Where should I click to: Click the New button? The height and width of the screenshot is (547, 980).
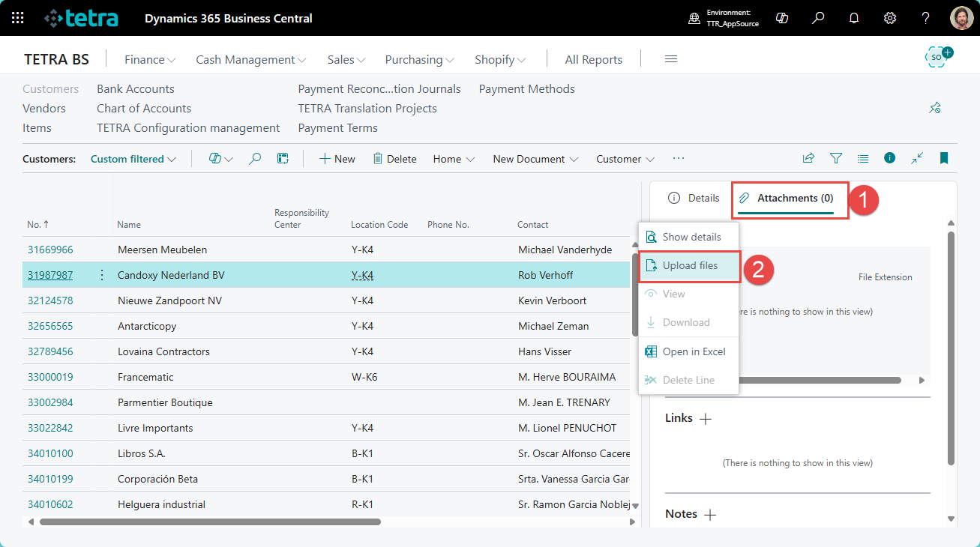point(337,159)
